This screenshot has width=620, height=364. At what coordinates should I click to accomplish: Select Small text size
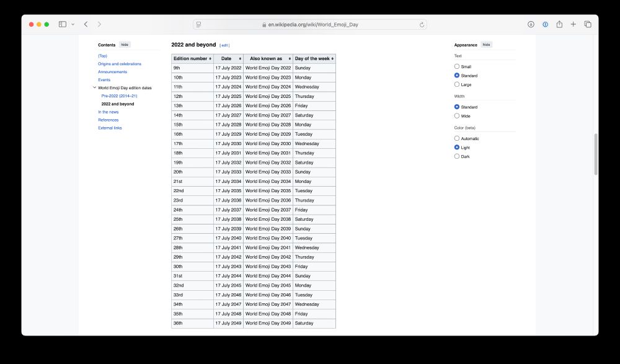[x=457, y=66]
